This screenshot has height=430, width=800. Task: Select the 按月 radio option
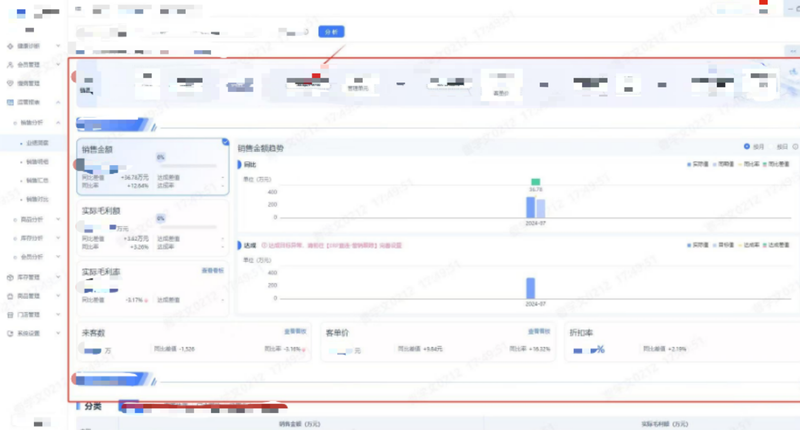click(747, 146)
